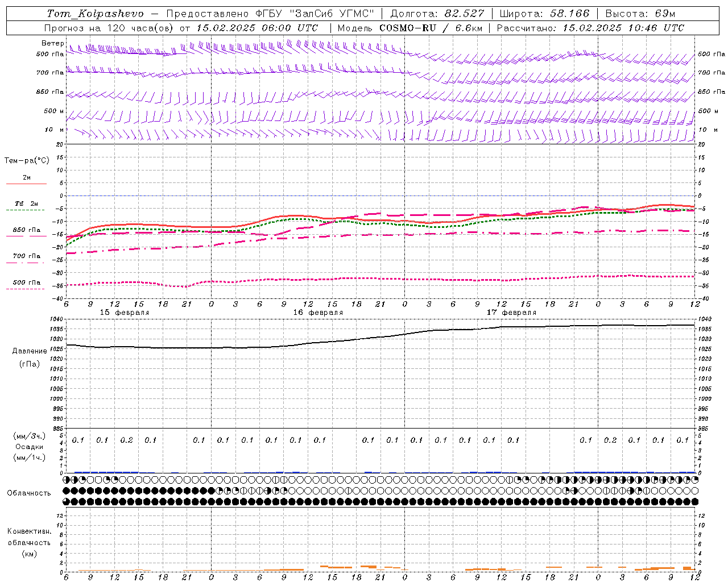Viewport: 728px width, 582px height.
Task: Click the Долгота: 82.527 longitude value
Action: pyautogui.click(x=437, y=14)
